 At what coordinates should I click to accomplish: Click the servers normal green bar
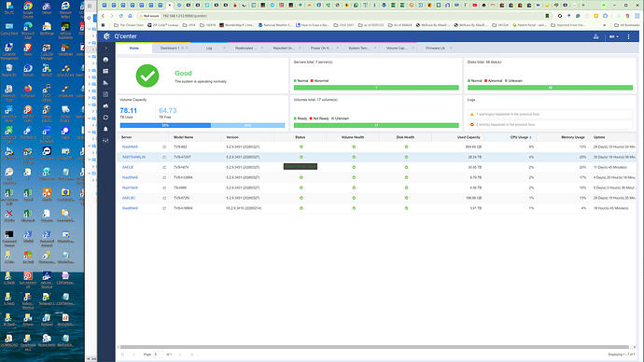coord(376,88)
